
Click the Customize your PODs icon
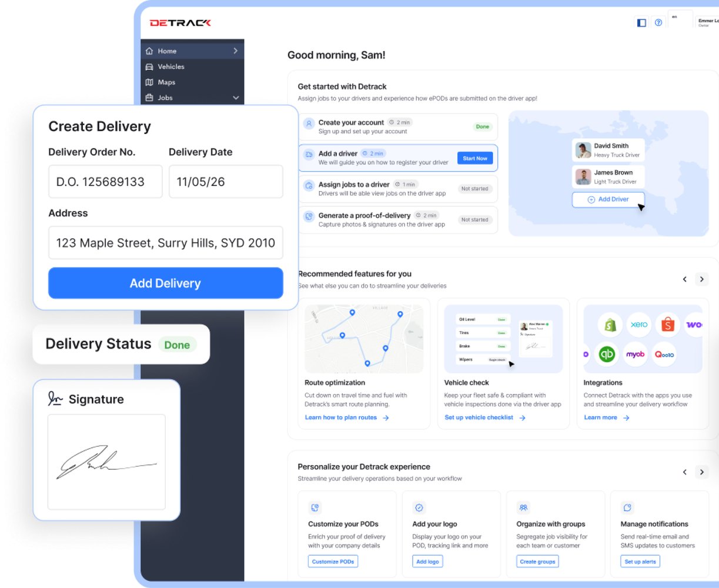click(x=315, y=507)
